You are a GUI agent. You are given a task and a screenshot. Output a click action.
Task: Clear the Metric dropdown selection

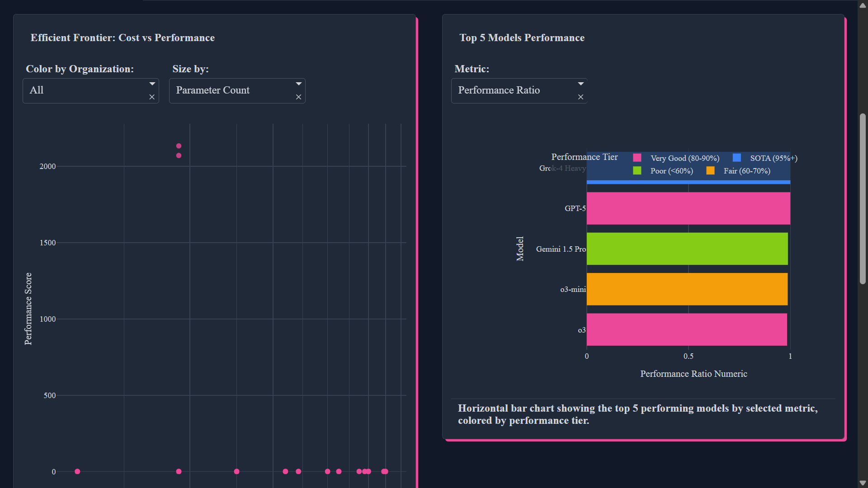tap(580, 97)
